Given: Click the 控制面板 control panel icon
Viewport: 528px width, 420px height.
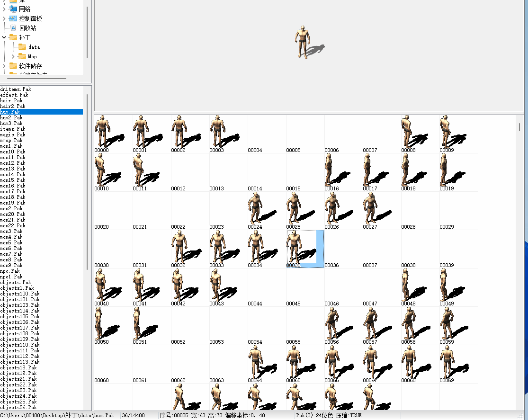Looking at the screenshot, I should coord(13,18).
